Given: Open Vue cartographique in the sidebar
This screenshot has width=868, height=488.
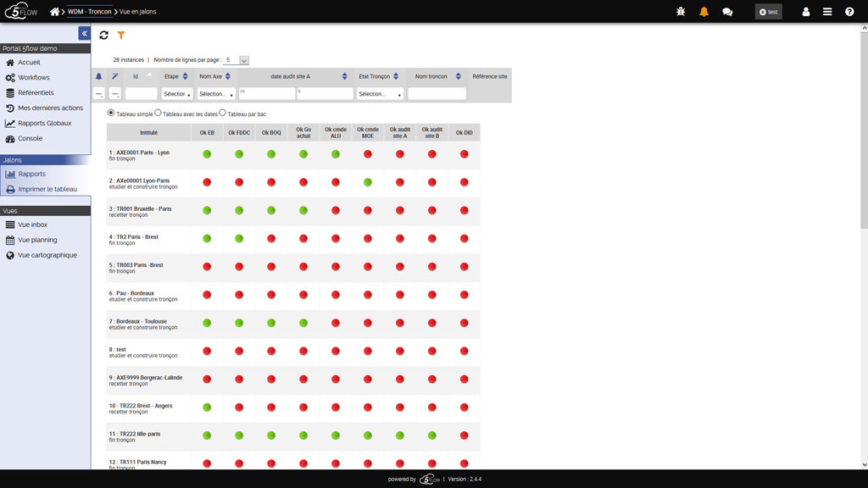Looking at the screenshot, I should [47, 255].
